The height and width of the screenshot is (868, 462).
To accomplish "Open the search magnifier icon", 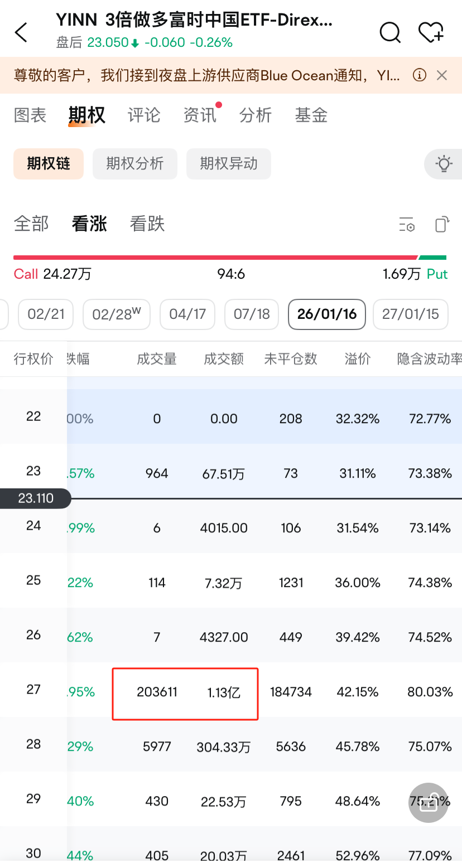I will point(390,32).
